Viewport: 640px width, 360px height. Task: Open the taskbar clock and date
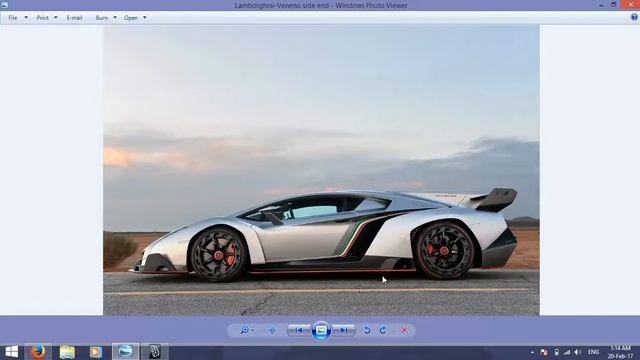(x=620, y=352)
